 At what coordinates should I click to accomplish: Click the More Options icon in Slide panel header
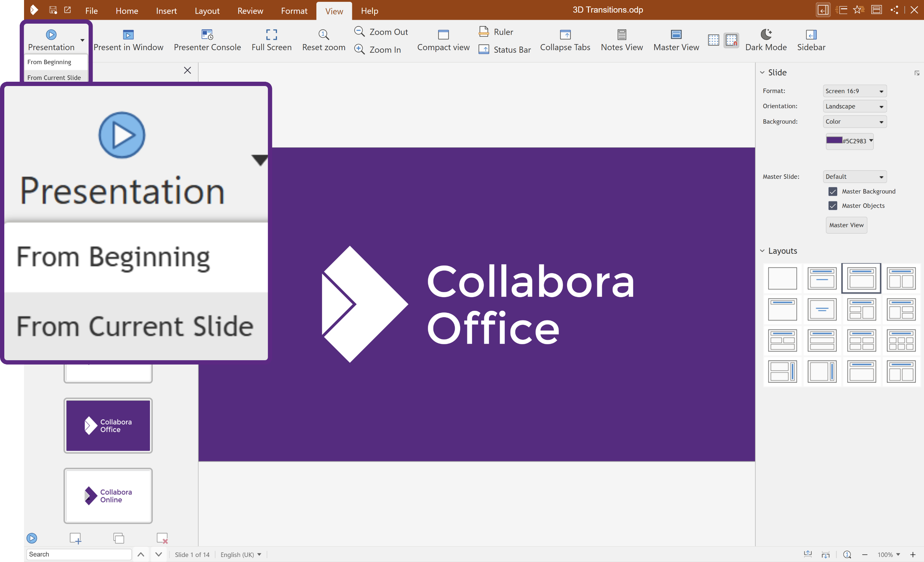coord(917,73)
